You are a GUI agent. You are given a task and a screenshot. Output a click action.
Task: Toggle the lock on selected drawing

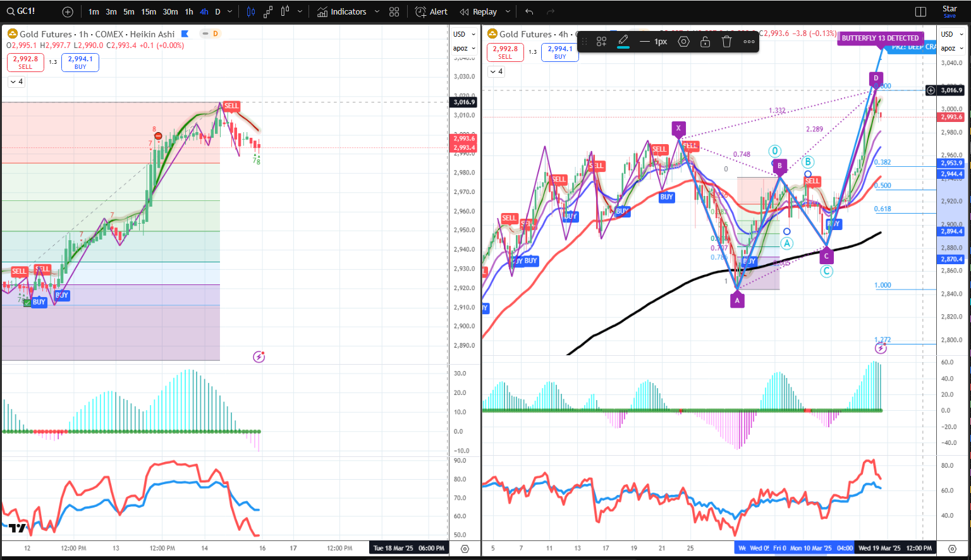point(705,41)
